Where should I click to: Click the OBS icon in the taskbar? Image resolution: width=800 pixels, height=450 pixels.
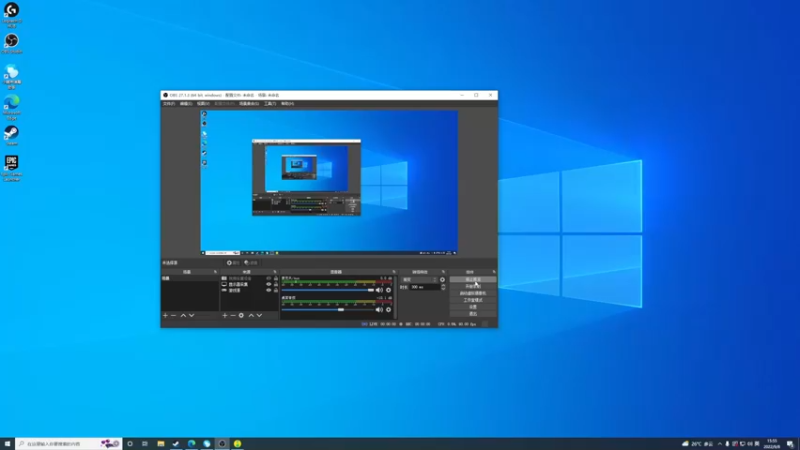(222, 444)
